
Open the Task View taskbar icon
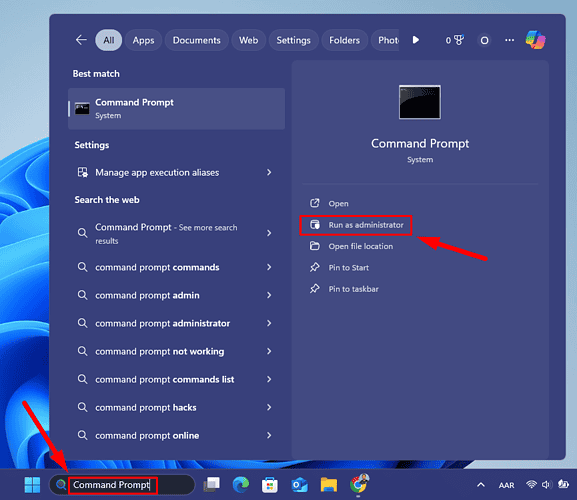pyautogui.click(x=212, y=485)
